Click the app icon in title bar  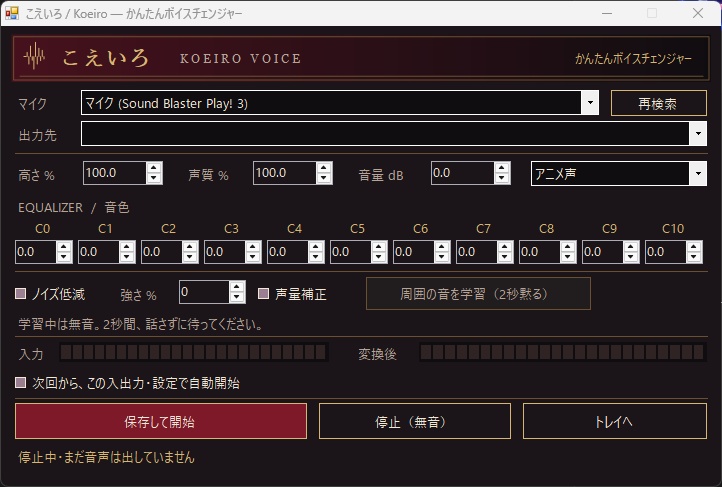point(12,13)
